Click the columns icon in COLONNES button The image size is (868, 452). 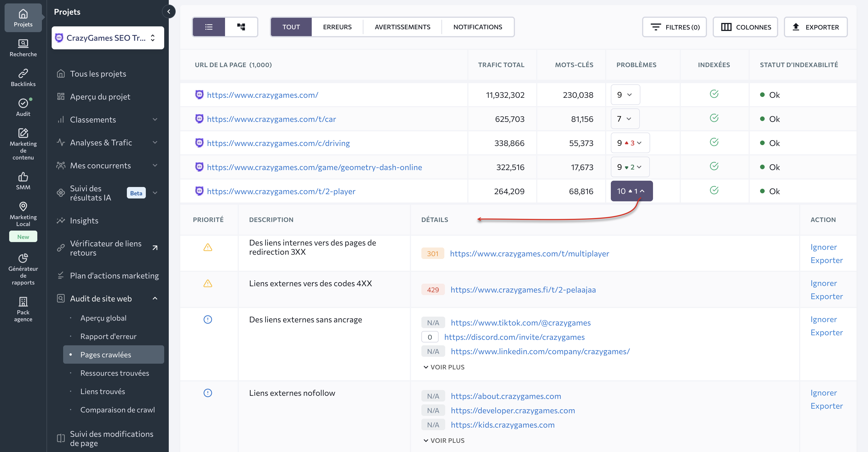(x=726, y=27)
